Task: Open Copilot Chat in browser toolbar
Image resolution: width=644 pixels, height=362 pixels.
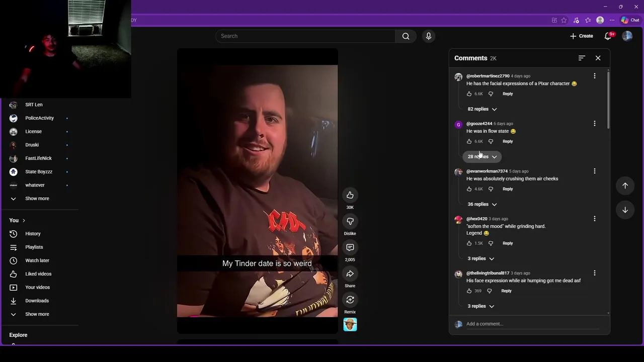Action: (x=630, y=20)
